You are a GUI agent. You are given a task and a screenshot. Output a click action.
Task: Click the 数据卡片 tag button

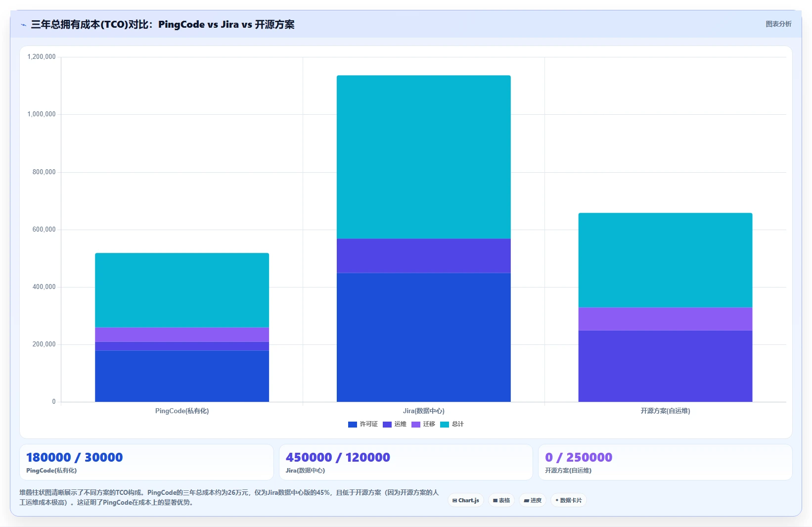pyautogui.click(x=569, y=500)
